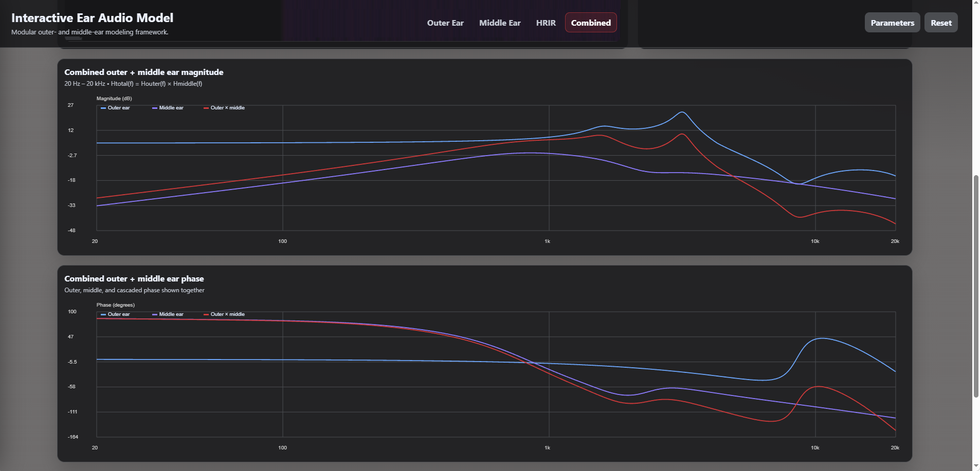Switch to the Outer Ear tab

coord(445,23)
